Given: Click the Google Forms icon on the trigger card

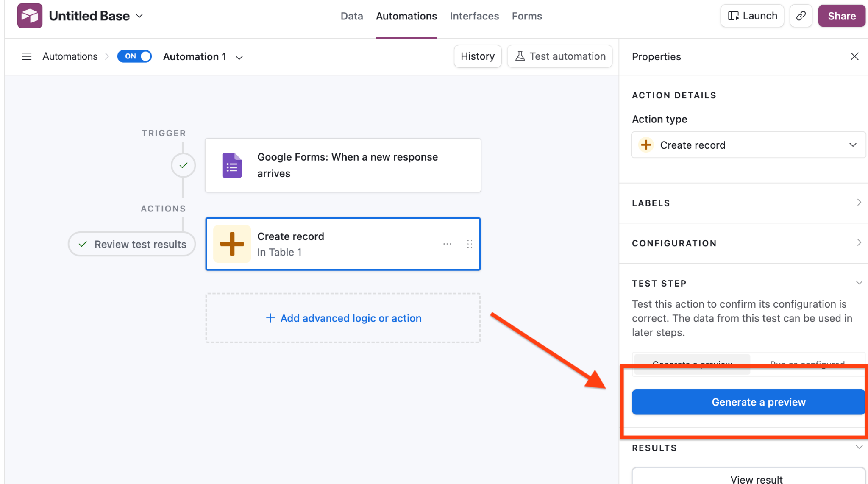Looking at the screenshot, I should pos(231,165).
